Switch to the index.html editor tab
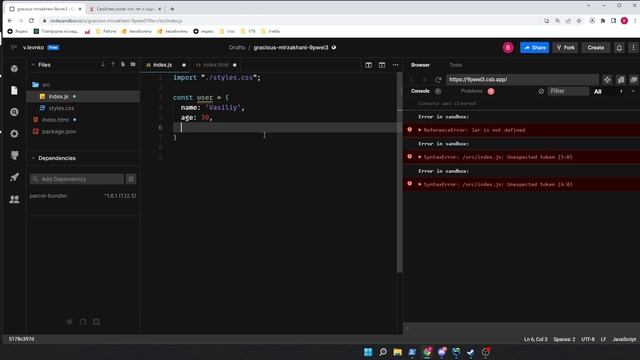 216,65
